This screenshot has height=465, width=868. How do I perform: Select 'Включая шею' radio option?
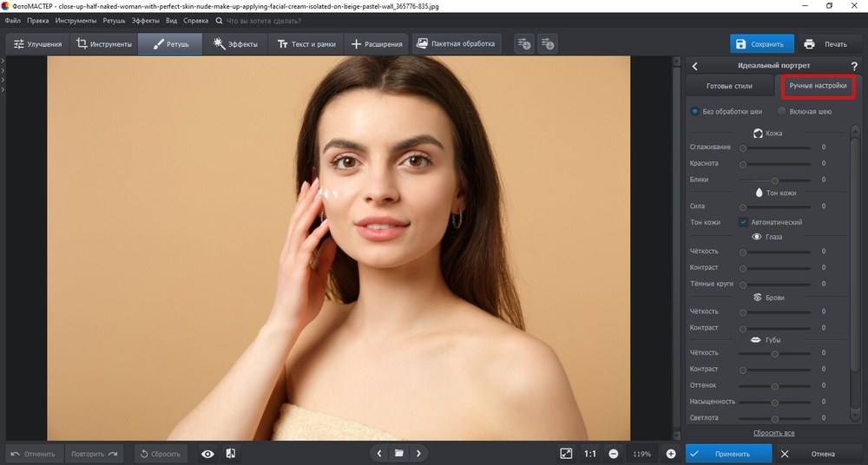[782, 111]
